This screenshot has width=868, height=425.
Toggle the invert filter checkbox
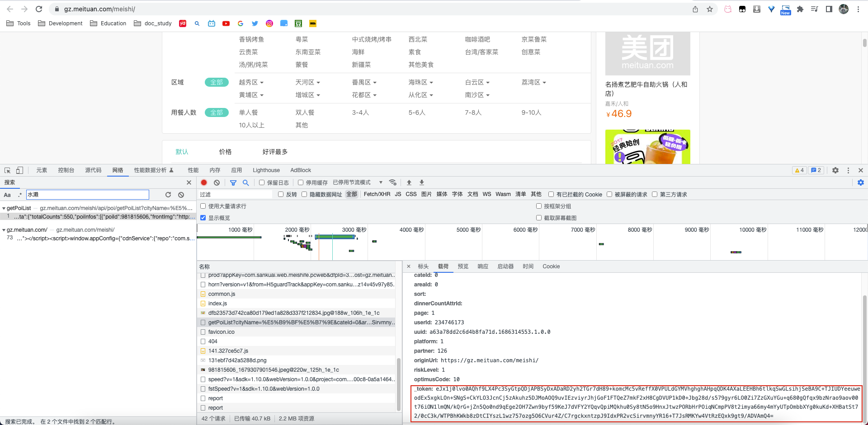(281, 194)
